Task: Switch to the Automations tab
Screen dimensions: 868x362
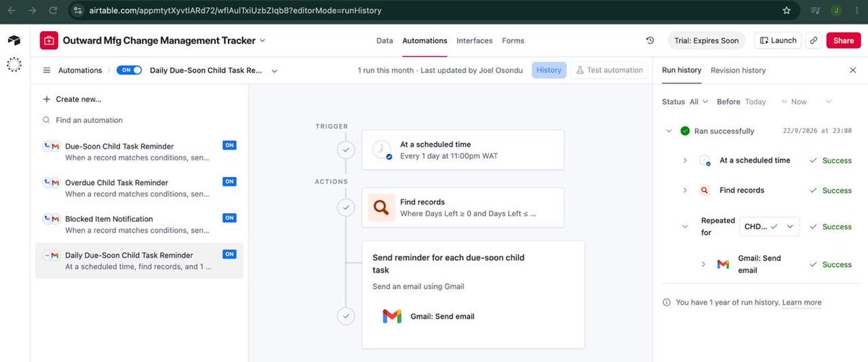Action: [425, 40]
